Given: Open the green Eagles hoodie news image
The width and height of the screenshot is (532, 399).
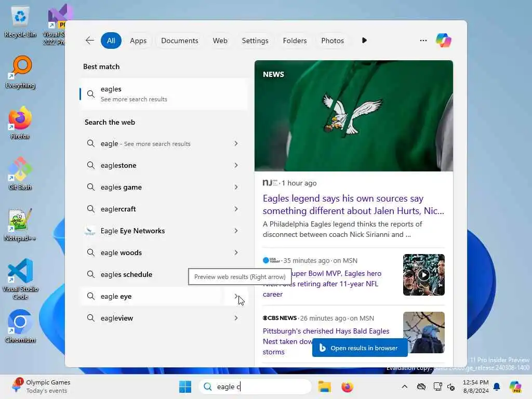Looking at the screenshot, I should point(353,116).
